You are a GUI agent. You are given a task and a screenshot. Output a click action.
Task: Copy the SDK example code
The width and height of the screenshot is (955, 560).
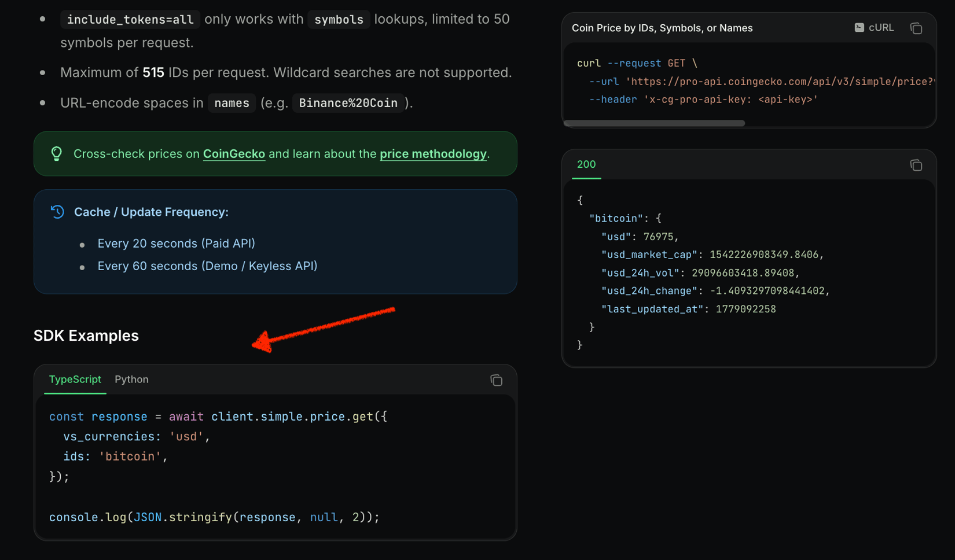(496, 380)
